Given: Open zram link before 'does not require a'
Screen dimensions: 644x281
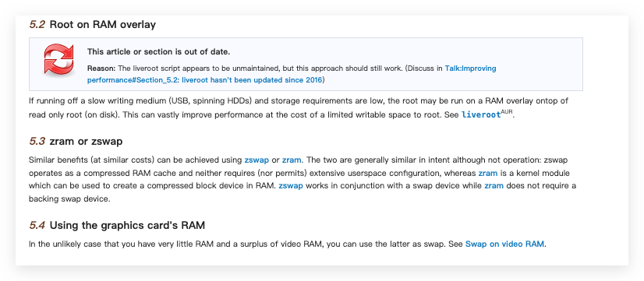Looking at the screenshot, I should tap(494, 186).
